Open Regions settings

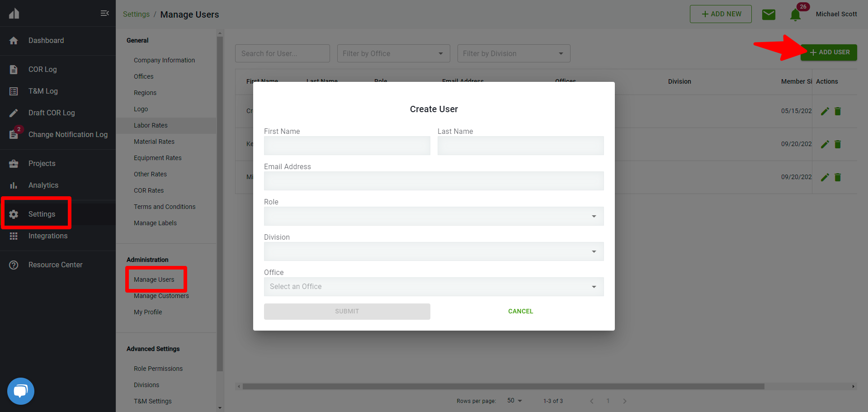(145, 93)
